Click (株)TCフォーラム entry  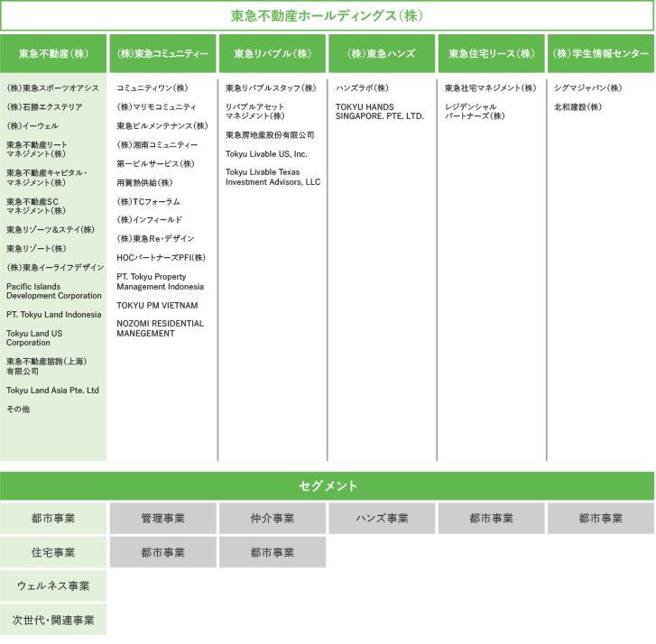tap(148, 201)
